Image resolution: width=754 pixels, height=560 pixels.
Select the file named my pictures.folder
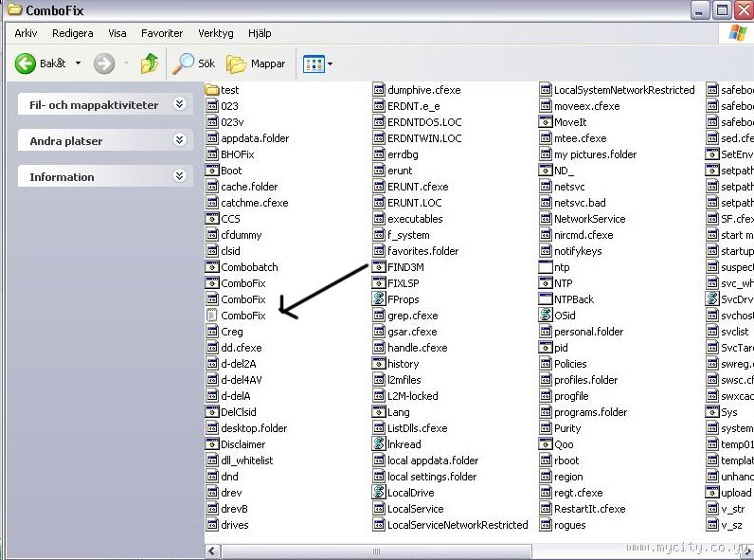point(588,154)
